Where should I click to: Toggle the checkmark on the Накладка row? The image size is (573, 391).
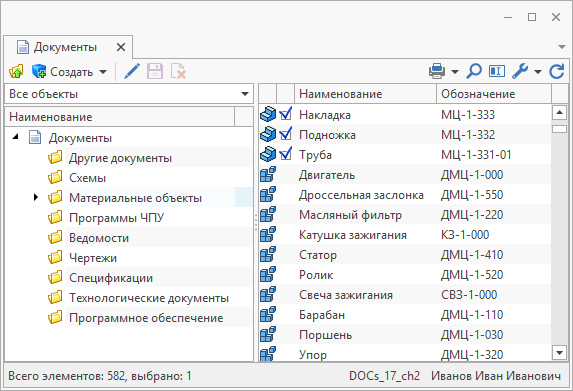[x=285, y=114]
